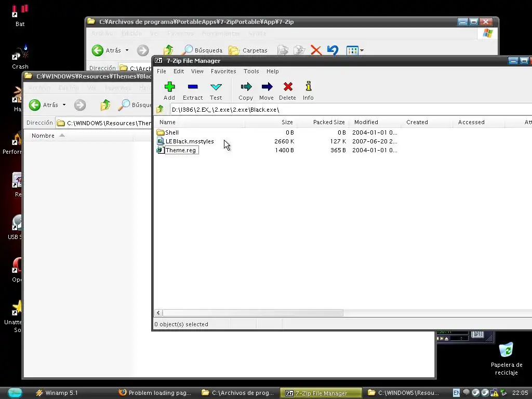Viewport: 532px width, 399px height.
Task: Click the red X delete icon in Explorer toolbar
Action: [x=316, y=50]
